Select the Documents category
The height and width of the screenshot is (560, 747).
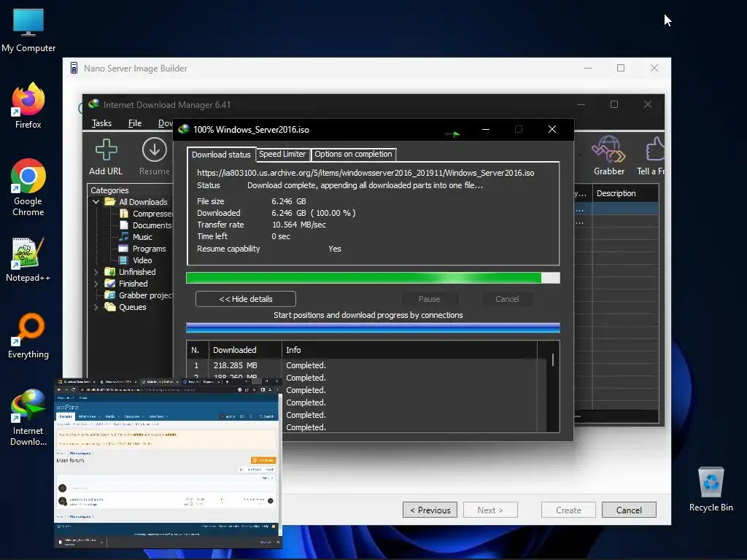pyautogui.click(x=145, y=225)
